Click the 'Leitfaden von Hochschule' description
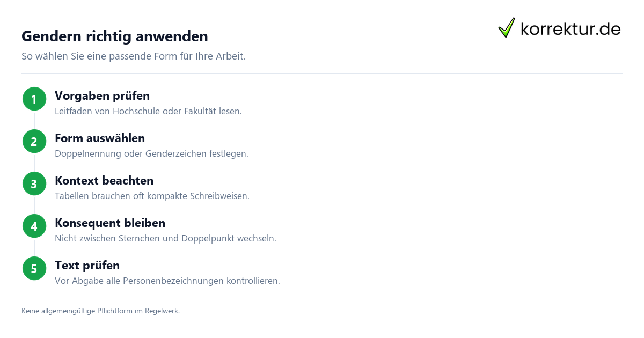Image resolution: width=644 pixels, height=338 pixels. click(x=148, y=112)
